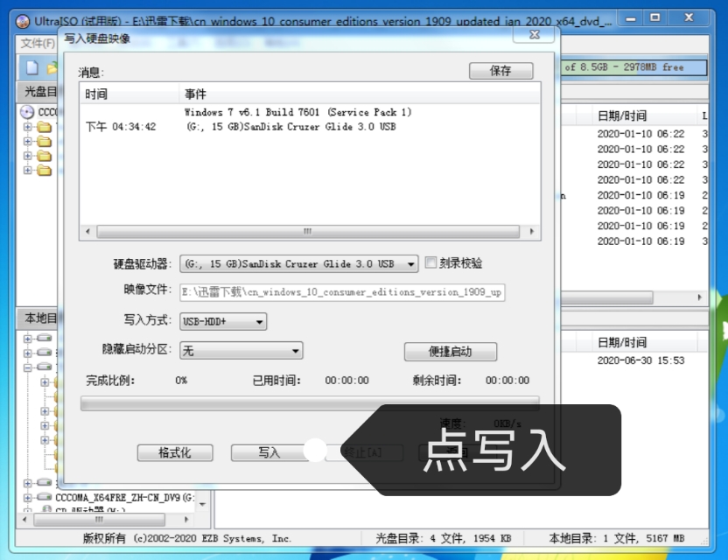Collapse the expanded drive node in local tree
This screenshot has width=728, height=560.
coord(27,367)
